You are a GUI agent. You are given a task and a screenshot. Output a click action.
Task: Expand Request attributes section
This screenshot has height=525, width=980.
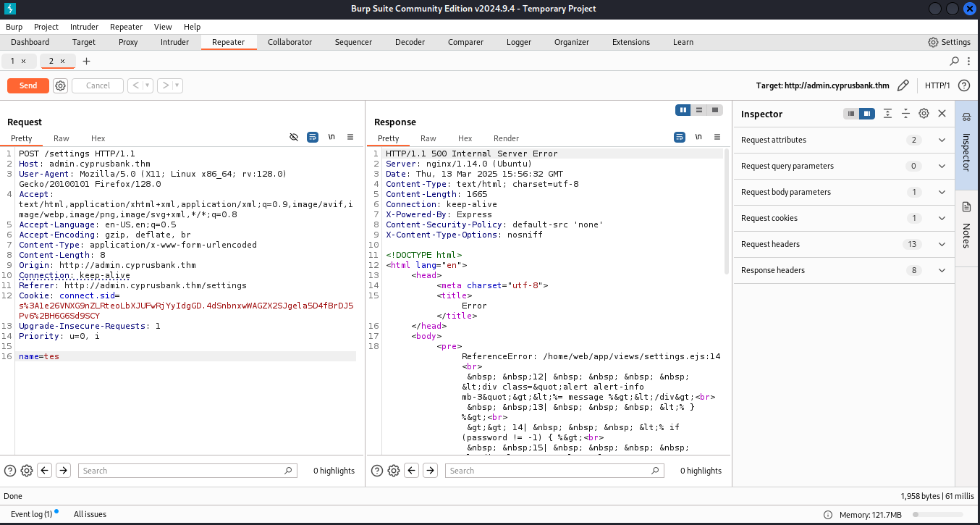844,140
